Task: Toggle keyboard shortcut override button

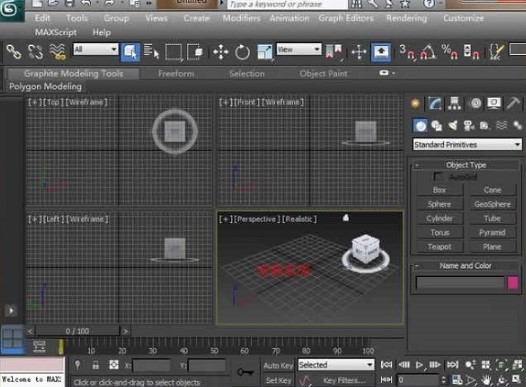Action: 380,52
